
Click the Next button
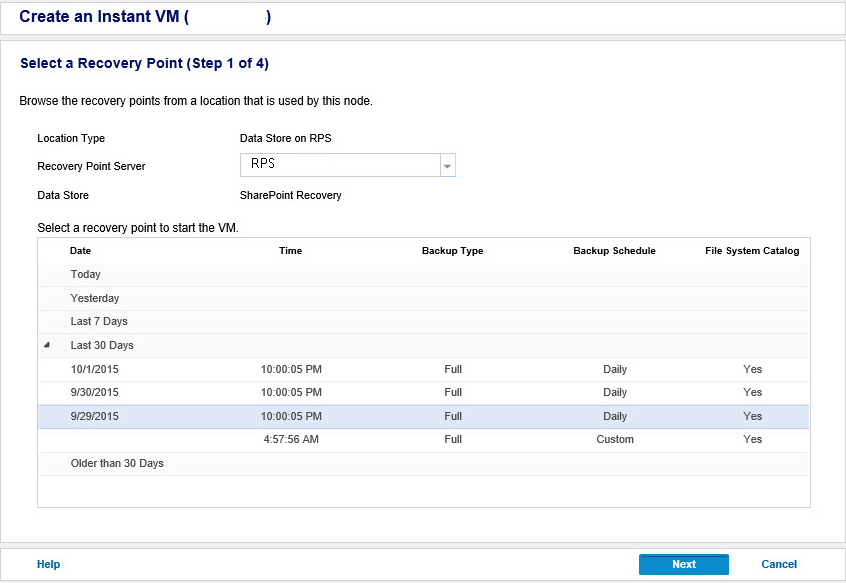(683, 564)
